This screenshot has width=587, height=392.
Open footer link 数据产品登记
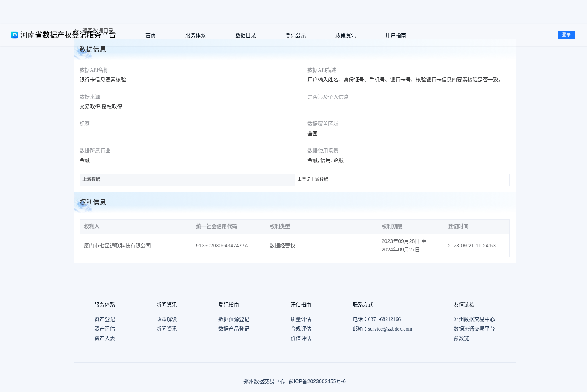[x=234, y=329]
